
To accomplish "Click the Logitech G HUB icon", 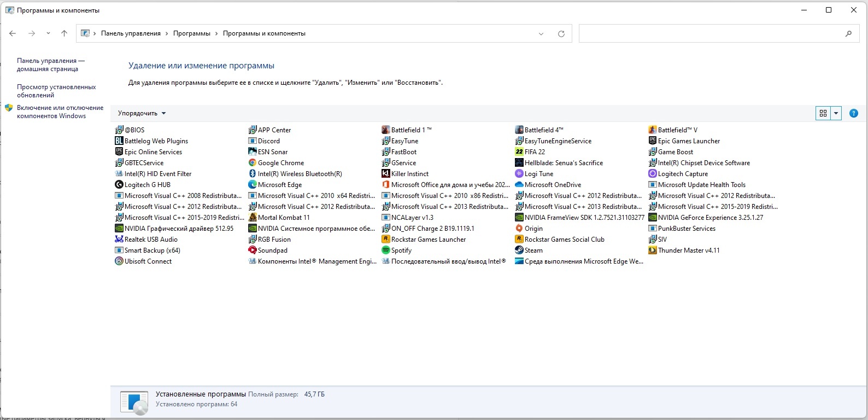I will (x=119, y=185).
